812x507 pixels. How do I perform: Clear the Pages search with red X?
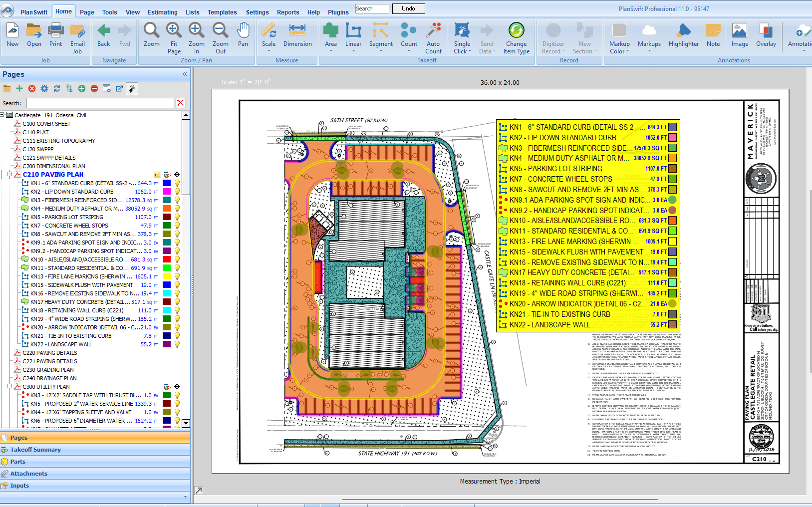click(x=181, y=103)
